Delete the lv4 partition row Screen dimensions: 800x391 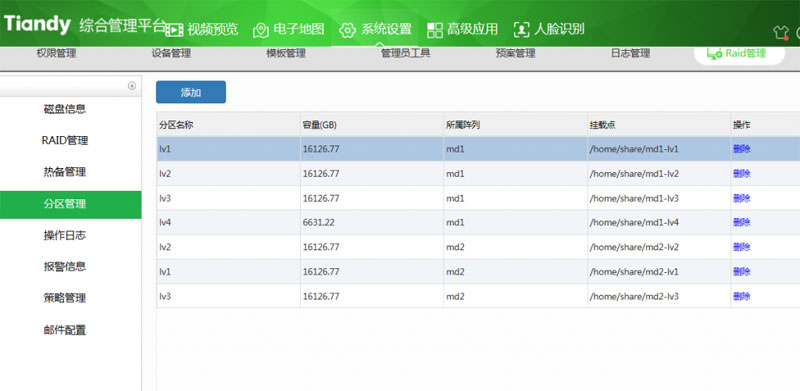click(x=741, y=223)
